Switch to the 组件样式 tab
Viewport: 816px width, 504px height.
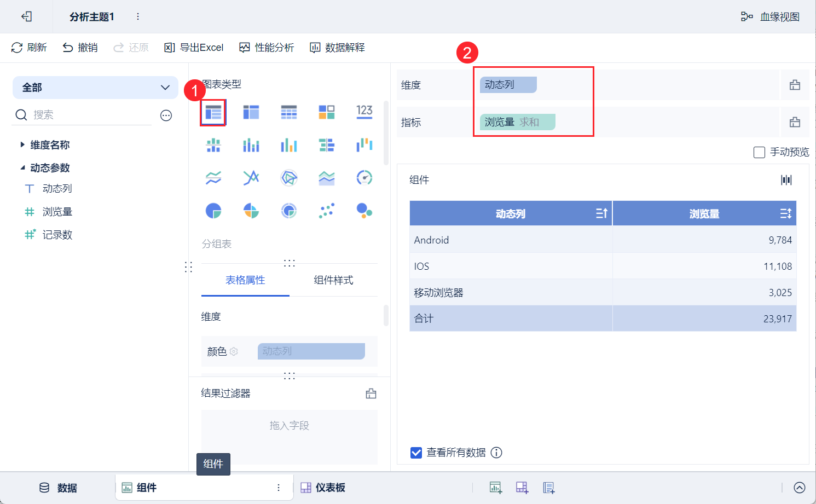click(x=333, y=280)
